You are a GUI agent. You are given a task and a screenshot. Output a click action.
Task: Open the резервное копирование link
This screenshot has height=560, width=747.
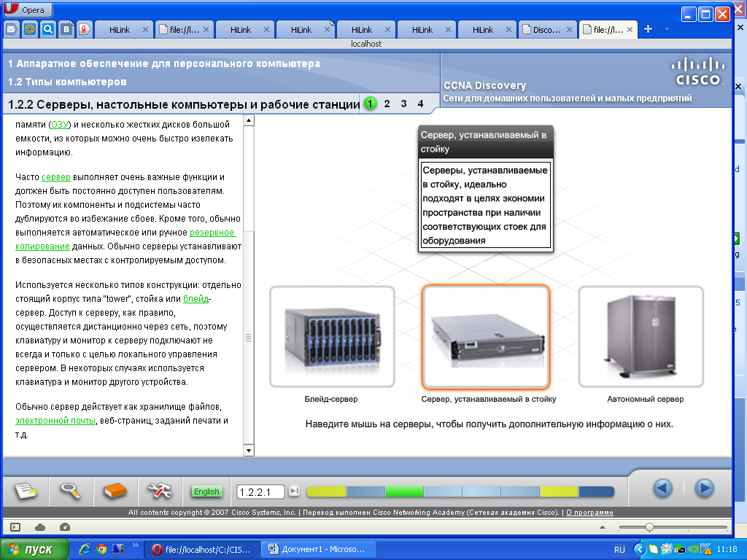click(125, 239)
